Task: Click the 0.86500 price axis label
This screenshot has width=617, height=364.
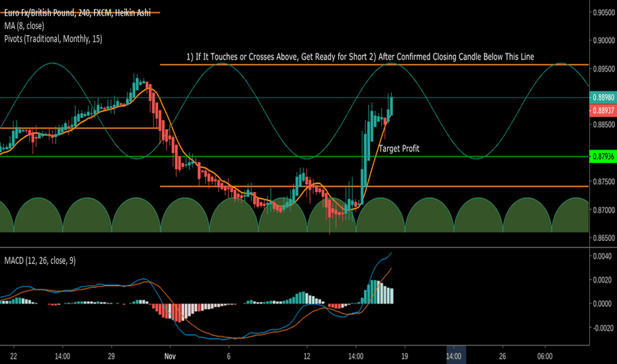Action: pyautogui.click(x=604, y=238)
